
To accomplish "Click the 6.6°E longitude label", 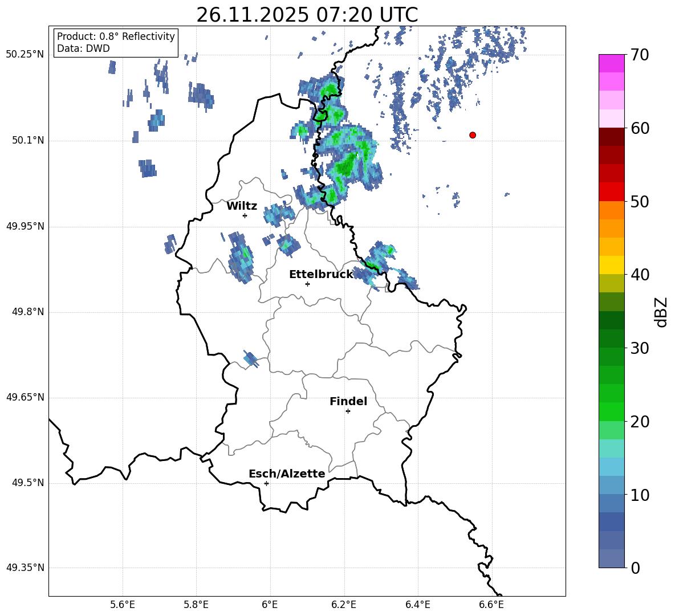I will click(x=491, y=605).
